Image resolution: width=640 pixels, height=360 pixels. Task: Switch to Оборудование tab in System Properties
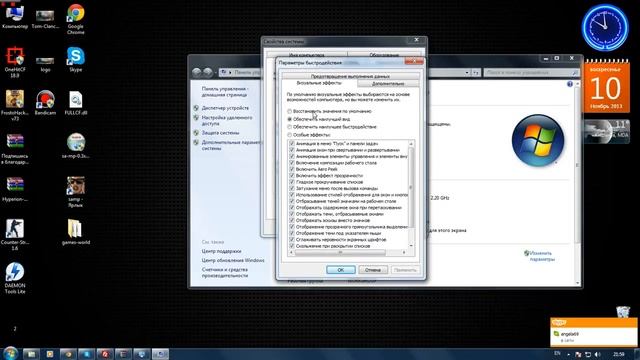click(384, 55)
